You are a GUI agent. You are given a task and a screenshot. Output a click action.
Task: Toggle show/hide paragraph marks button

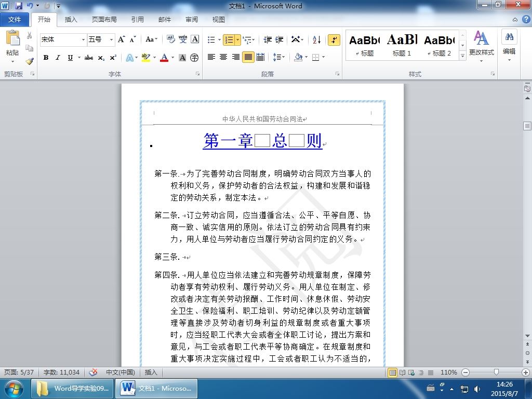coord(334,39)
